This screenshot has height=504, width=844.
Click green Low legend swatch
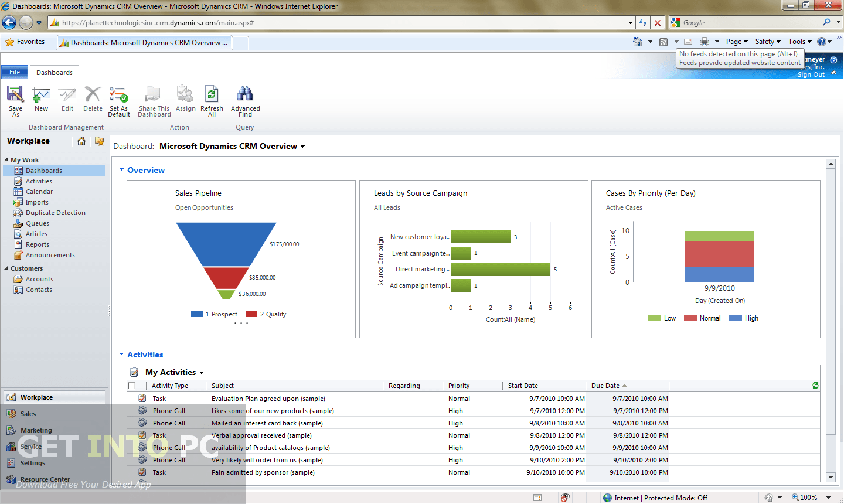[654, 318]
